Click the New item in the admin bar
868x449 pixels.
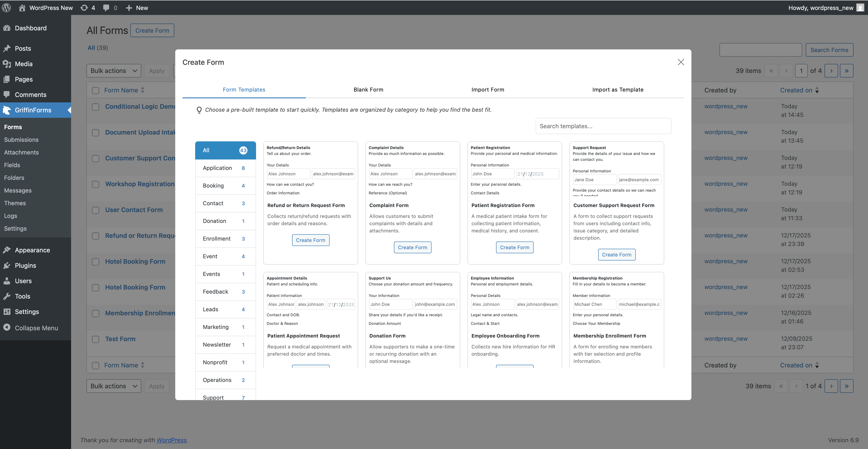tap(137, 7)
